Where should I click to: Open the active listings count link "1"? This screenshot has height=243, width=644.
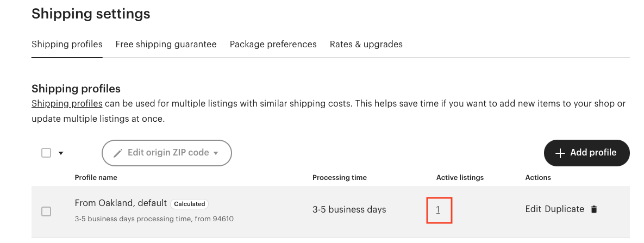pyautogui.click(x=438, y=210)
